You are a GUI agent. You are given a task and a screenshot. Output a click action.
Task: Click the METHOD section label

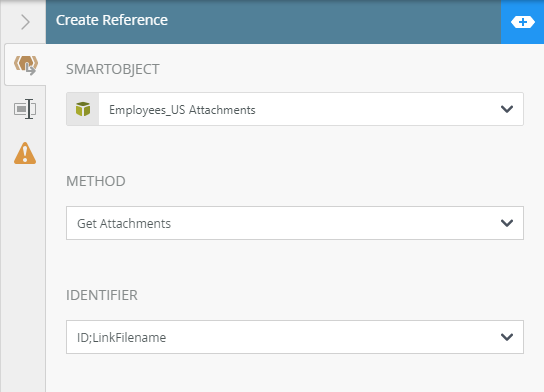coord(96,181)
